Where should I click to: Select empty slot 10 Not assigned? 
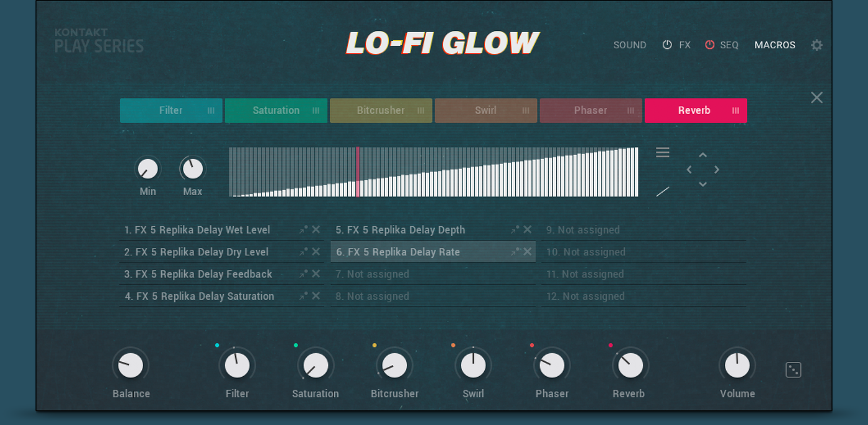[x=644, y=252]
